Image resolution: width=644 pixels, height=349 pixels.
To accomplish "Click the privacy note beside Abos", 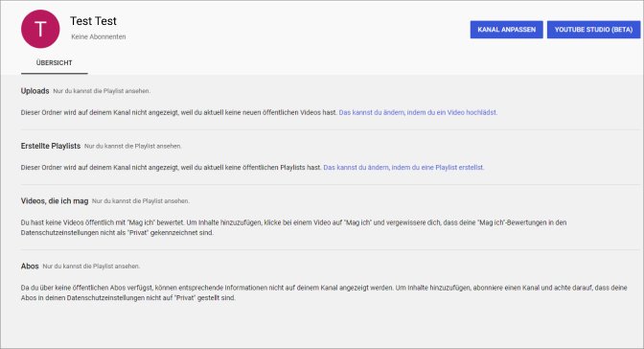I will tap(91, 266).
